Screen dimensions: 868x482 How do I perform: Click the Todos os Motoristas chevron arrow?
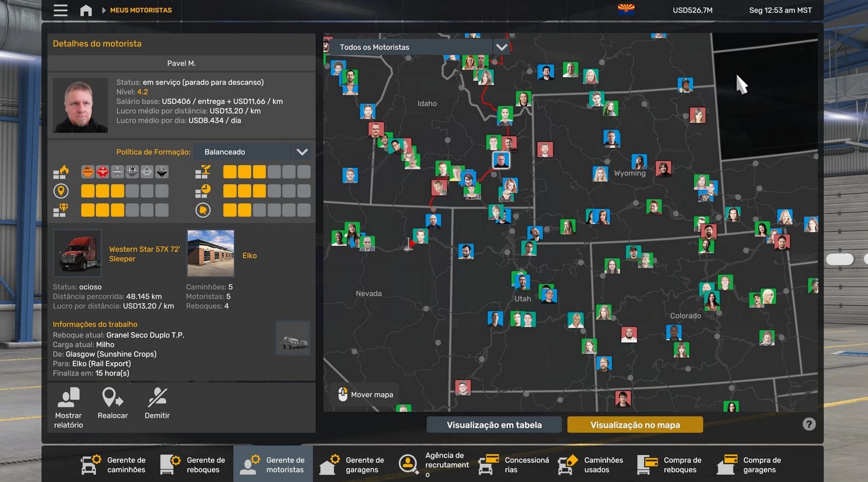501,47
